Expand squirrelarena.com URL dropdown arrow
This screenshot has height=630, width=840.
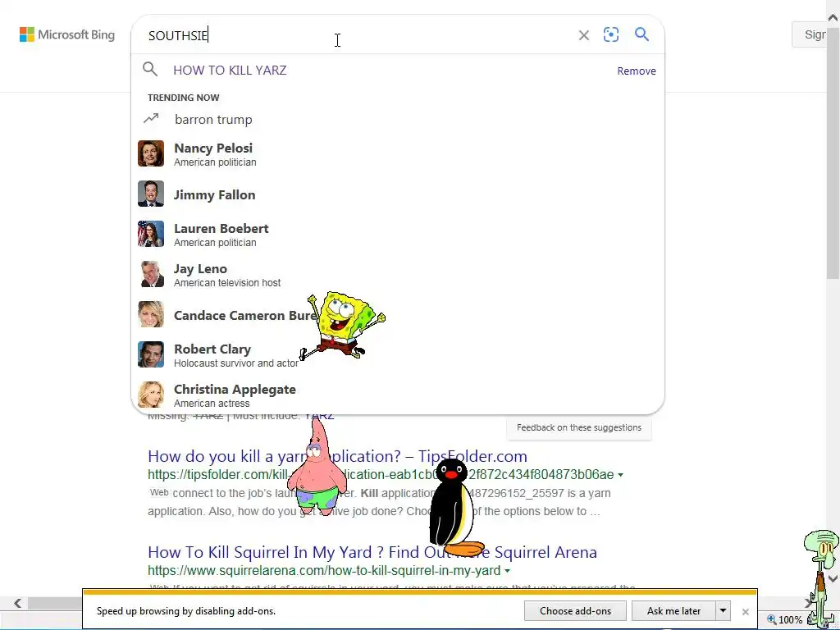point(507,571)
